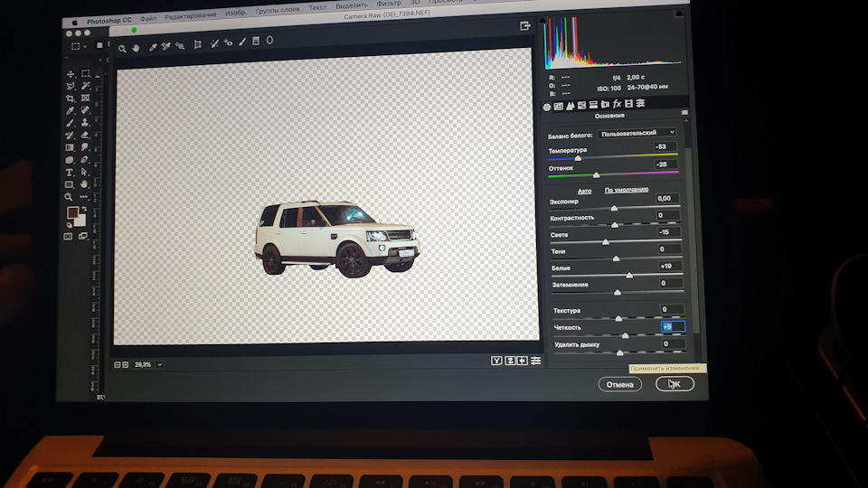Viewport: 868px width, 488px height.
Task: Open the Баланс белого dropdown
Action: click(x=637, y=133)
